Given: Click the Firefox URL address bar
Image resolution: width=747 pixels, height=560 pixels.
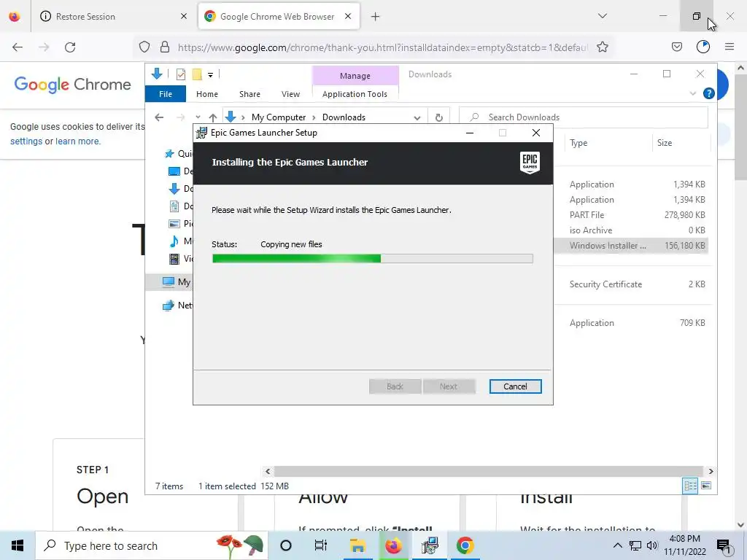Looking at the screenshot, I should pos(382,47).
